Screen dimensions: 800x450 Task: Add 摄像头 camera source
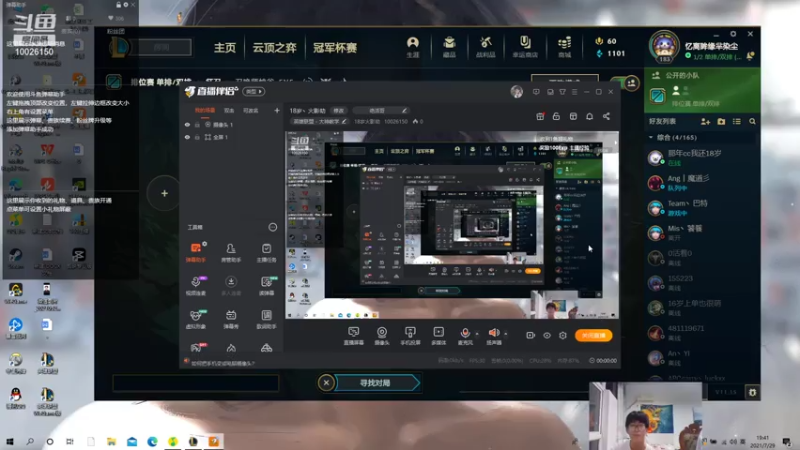point(382,336)
